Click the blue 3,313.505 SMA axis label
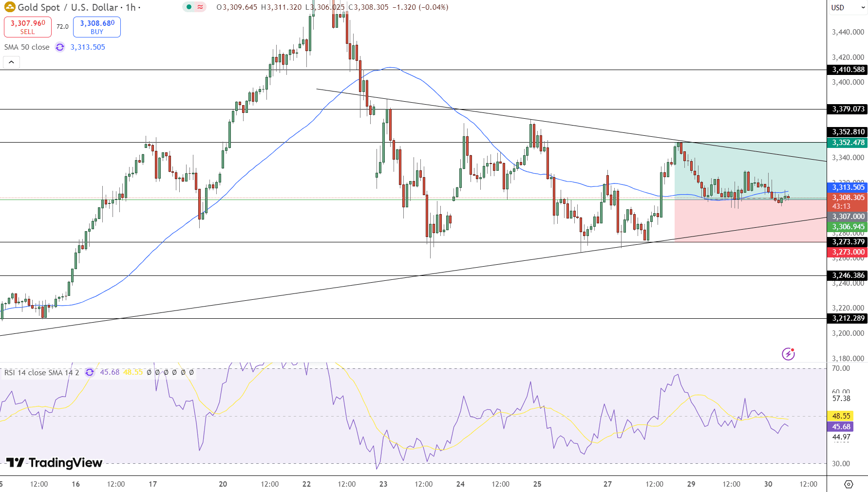Image resolution: width=868 pixels, height=492 pixels. coord(848,187)
